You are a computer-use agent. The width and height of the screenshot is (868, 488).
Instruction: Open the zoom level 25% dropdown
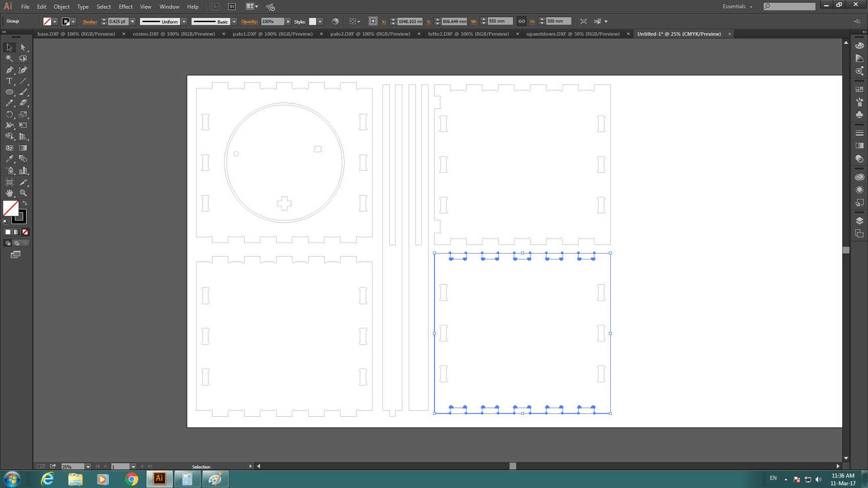[x=88, y=466]
